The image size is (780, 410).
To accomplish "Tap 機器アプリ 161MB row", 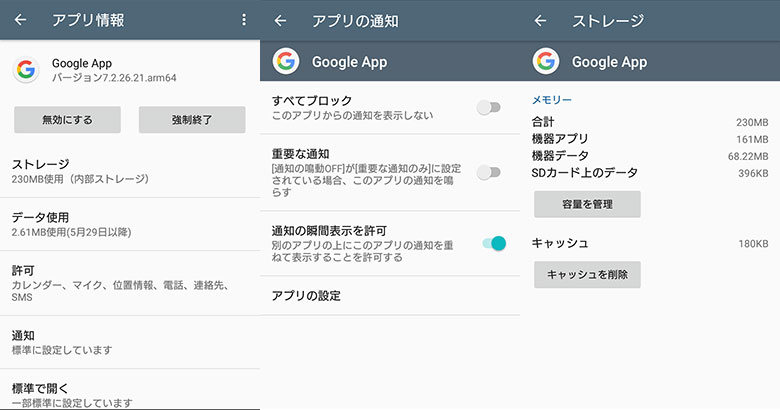I will click(650, 139).
